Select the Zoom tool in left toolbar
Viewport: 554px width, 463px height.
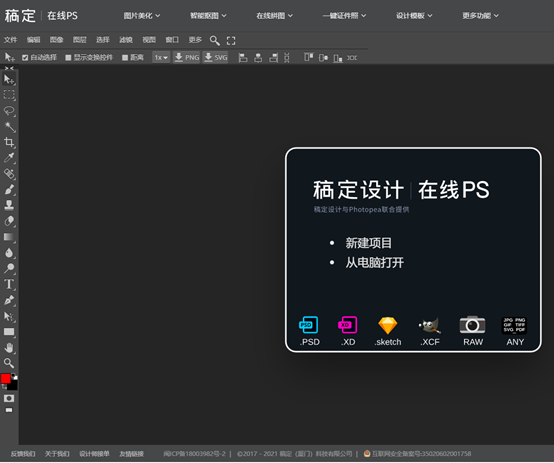pos(9,363)
